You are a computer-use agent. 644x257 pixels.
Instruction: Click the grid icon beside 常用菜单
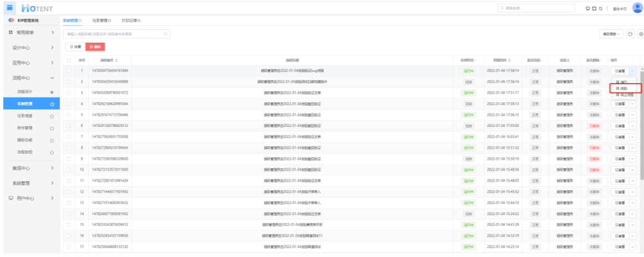tap(11, 32)
